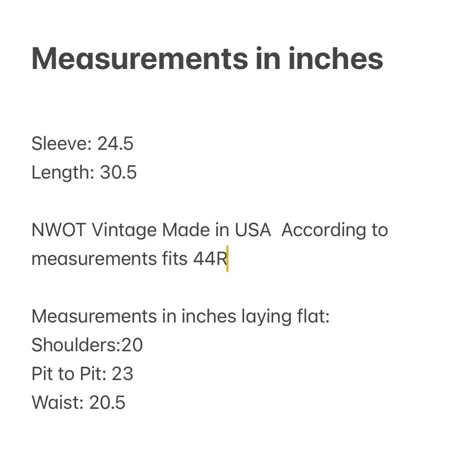Click the 'measurements fits' text
The height and width of the screenshot is (476, 476).
(x=109, y=258)
